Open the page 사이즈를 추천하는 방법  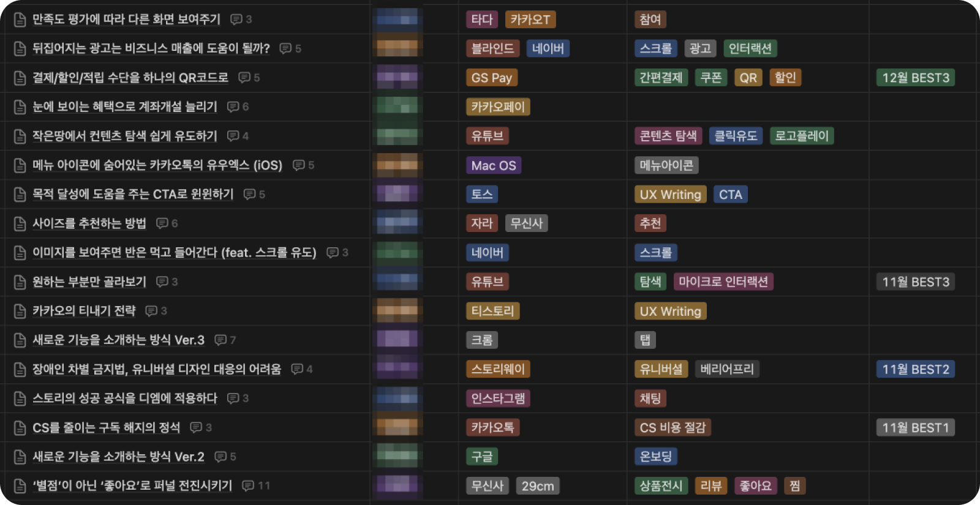[x=89, y=223]
